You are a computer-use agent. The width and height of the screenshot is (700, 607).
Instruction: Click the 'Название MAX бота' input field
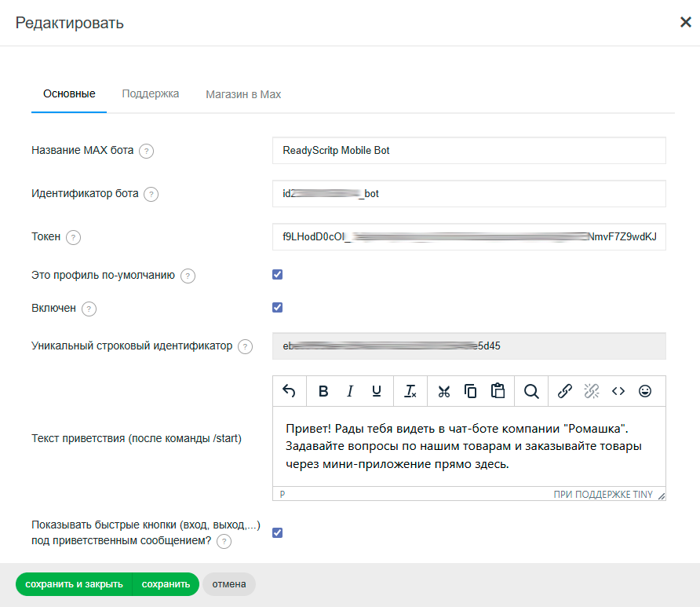468,150
